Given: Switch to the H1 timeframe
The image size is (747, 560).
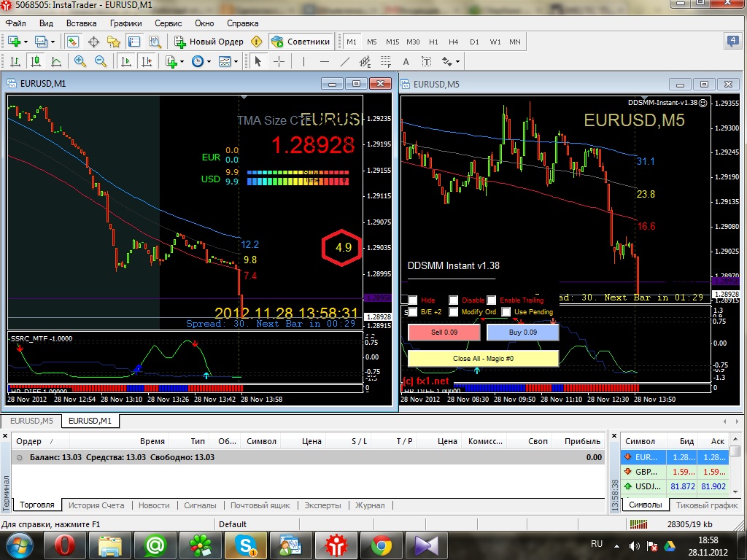Looking at the screenshot, I should 433,42.
